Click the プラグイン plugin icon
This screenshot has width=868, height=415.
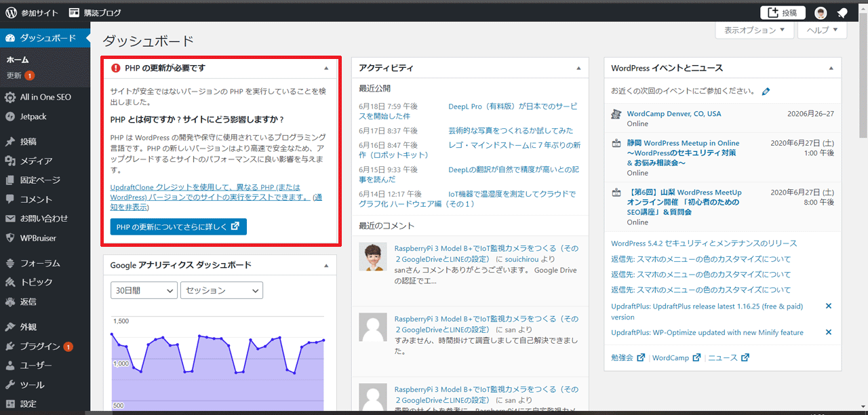pos(10,346)
